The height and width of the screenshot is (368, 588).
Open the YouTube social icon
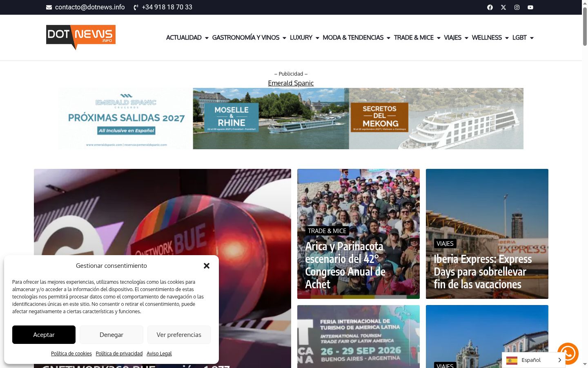pyautogui.click(x=530, y=7)
